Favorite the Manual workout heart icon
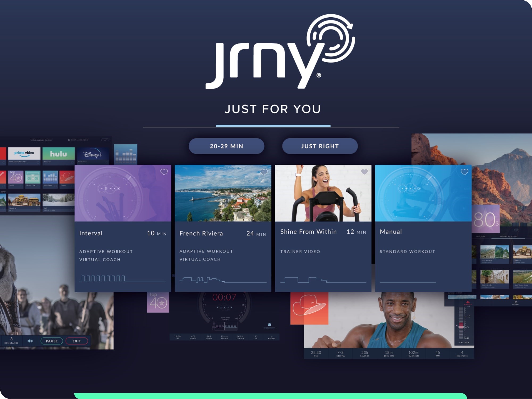The image size is (532, 399). 464,172
